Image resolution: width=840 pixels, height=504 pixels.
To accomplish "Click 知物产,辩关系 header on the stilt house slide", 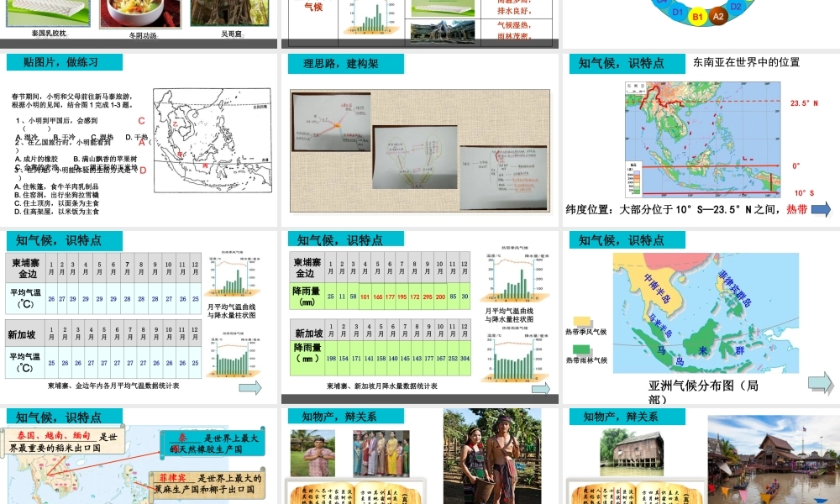I will (x=627, y=417).
